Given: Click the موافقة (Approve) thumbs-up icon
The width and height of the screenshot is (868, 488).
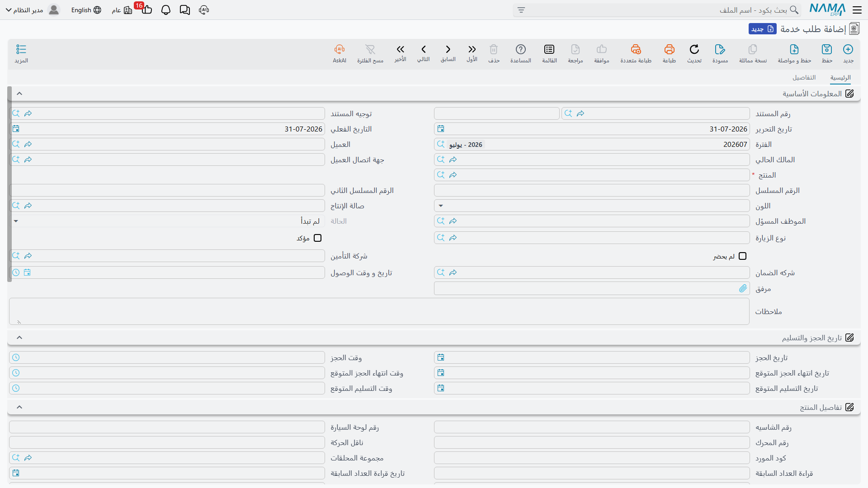Looking at the screenshot, I should 602,49.
